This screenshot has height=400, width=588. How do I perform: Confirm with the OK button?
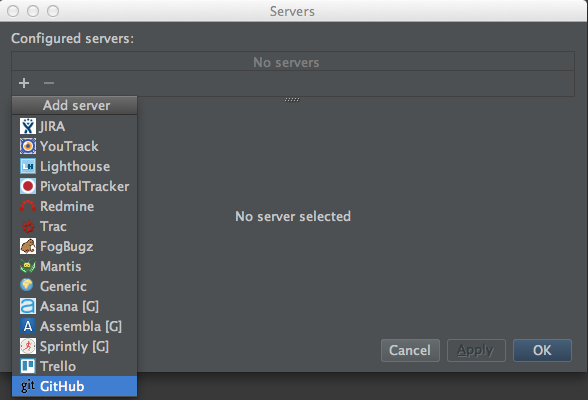coord(542,351)
